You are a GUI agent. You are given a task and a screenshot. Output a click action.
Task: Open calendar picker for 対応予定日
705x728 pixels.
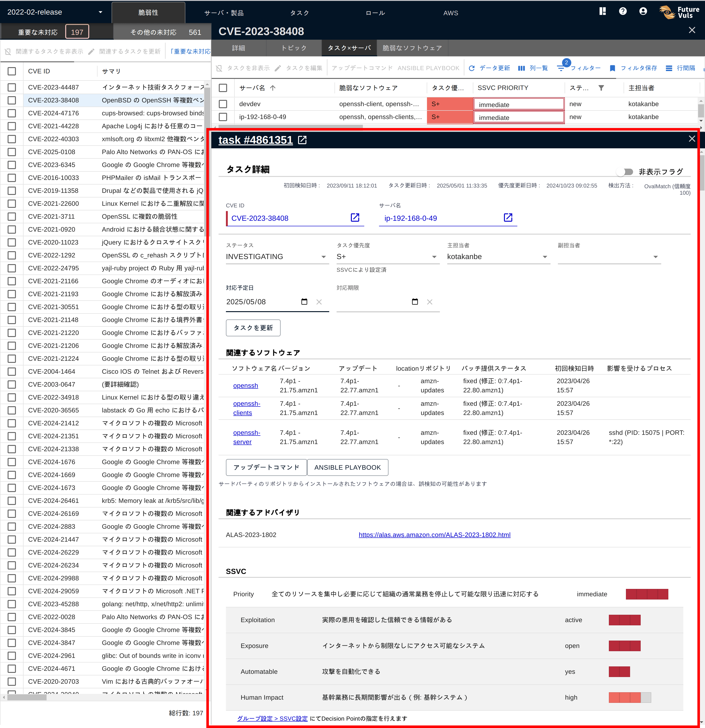(304, 301)
